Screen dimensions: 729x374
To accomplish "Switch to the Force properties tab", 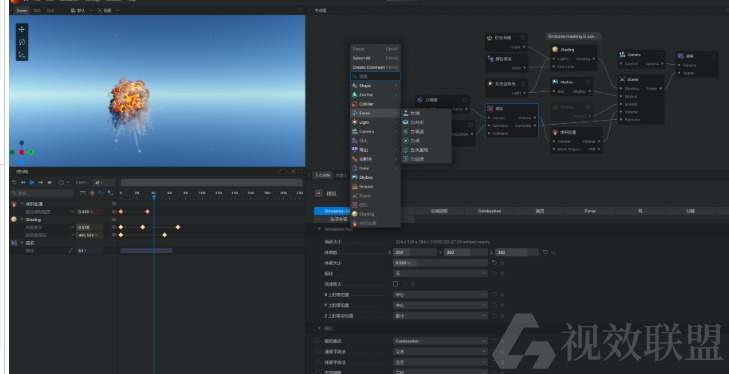I will click(590, 211).
